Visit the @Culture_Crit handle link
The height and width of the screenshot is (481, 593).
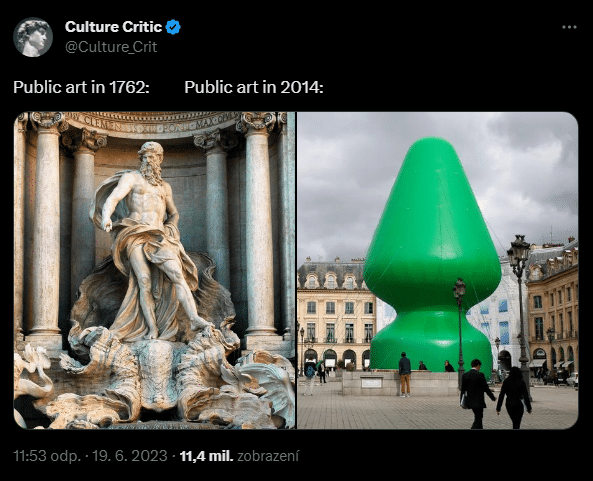tap(111, 47)
